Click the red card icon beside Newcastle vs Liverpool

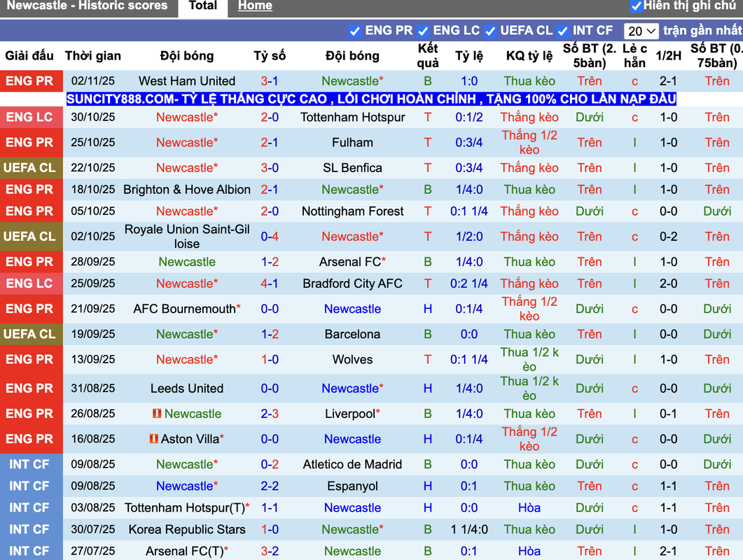[x=157, y=414]
